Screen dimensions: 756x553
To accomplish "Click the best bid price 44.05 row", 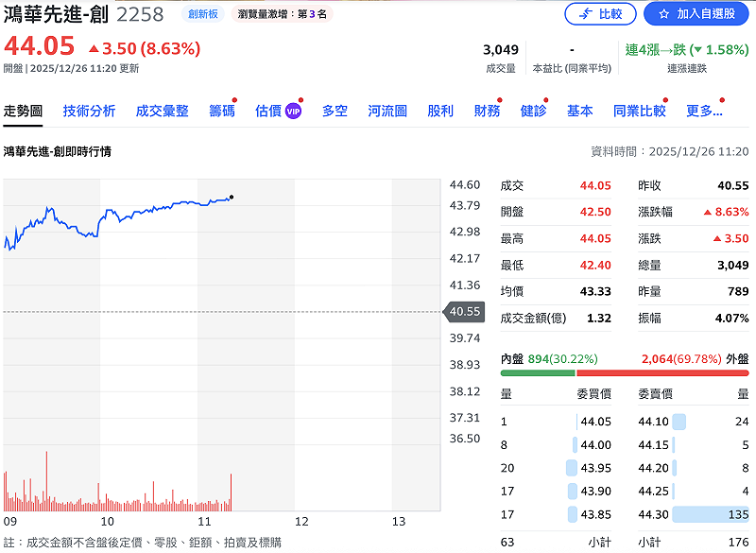I will (595, 422).
